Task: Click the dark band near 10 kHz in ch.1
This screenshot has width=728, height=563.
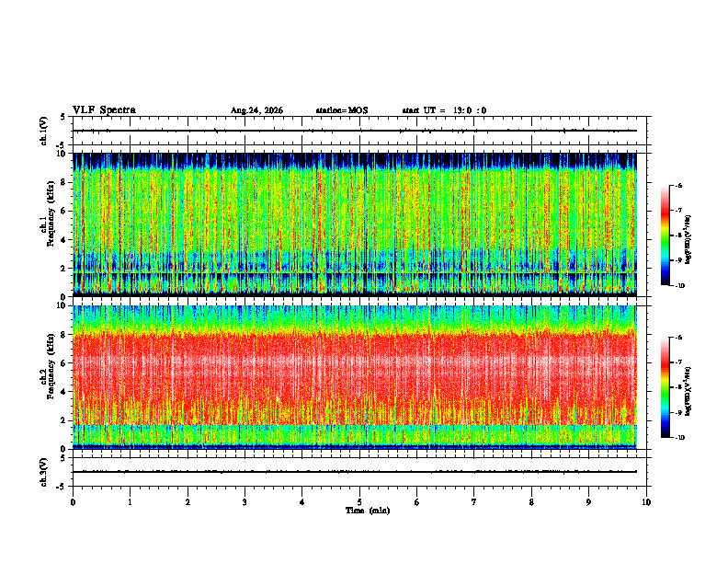Action: click(x=355, y=160)
